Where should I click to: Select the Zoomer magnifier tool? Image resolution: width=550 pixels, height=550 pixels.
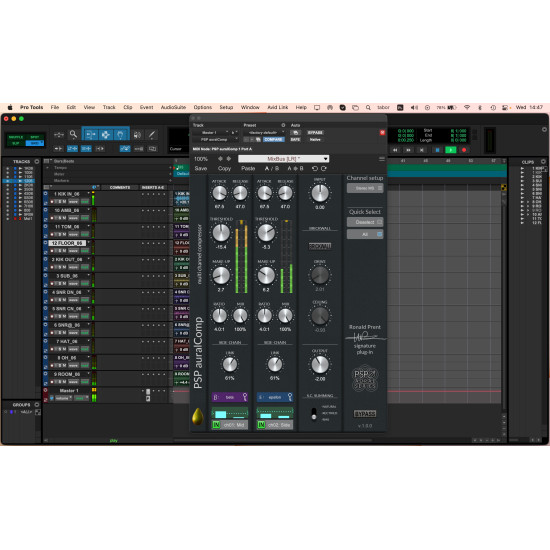[x=73, y=134]
